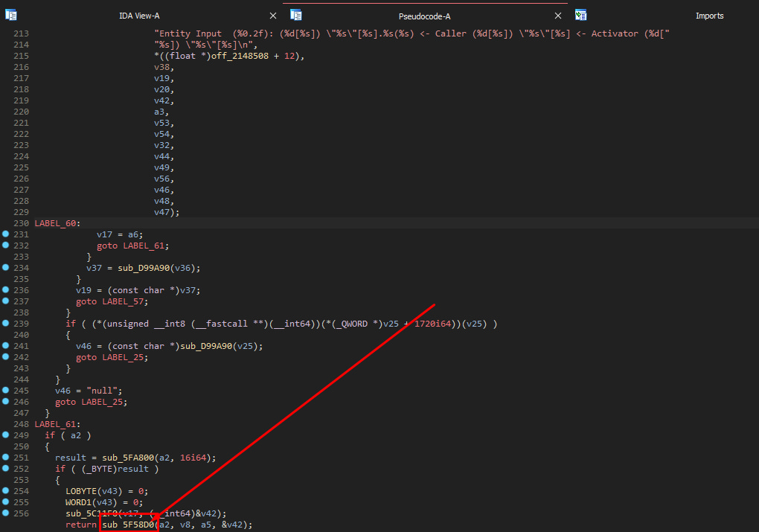Select the sub_5FA800 function call
Screen dimensions: 759x532
(128, 458)
